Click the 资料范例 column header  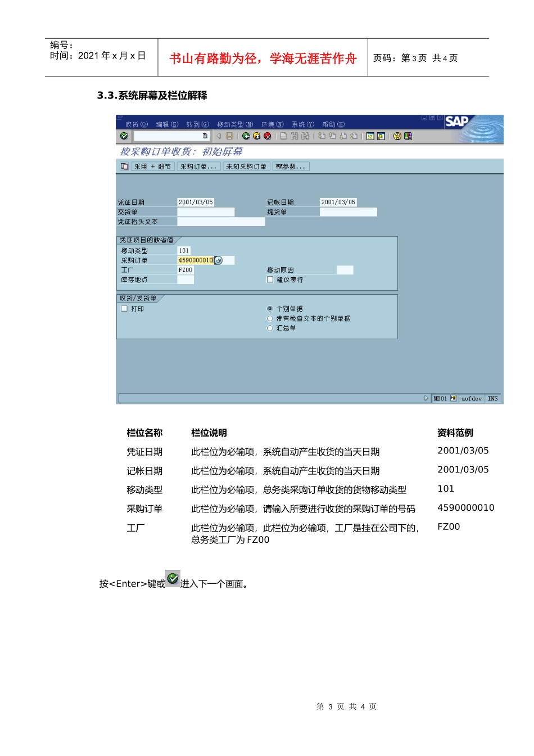(455, 433)
